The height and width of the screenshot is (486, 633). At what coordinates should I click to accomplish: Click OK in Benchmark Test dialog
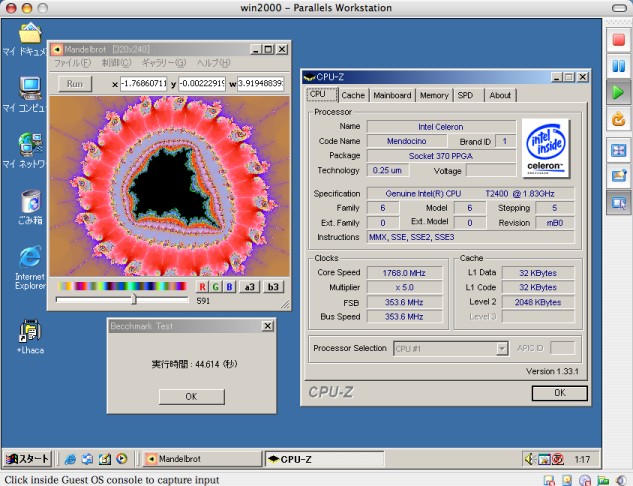191,396
